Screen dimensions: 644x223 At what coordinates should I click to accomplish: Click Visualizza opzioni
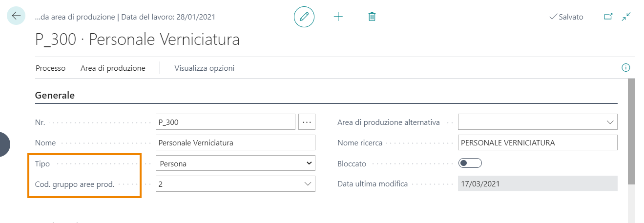[204, 68]
